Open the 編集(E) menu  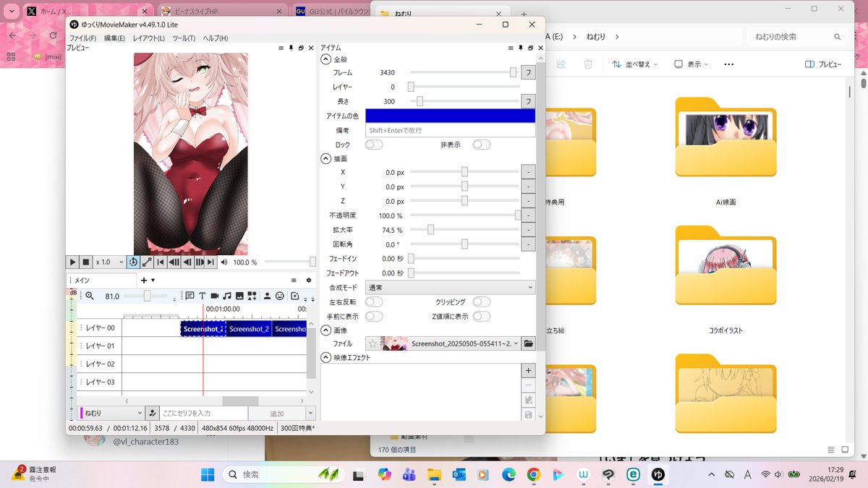click(114, 38)
